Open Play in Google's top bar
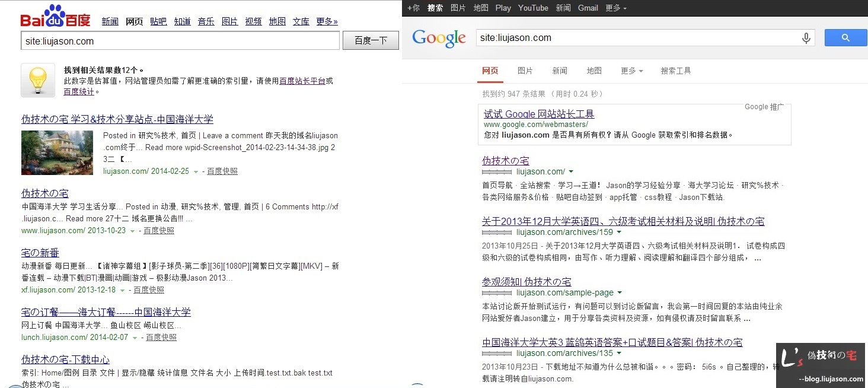The width and height of the screenshot is (868, 388). click(503, 8)
